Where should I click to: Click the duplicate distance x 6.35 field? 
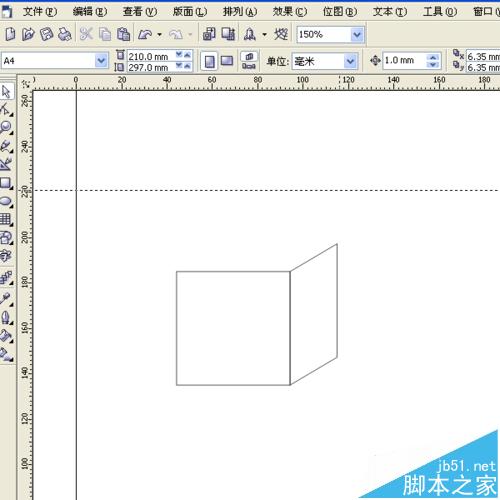point(483,56)
